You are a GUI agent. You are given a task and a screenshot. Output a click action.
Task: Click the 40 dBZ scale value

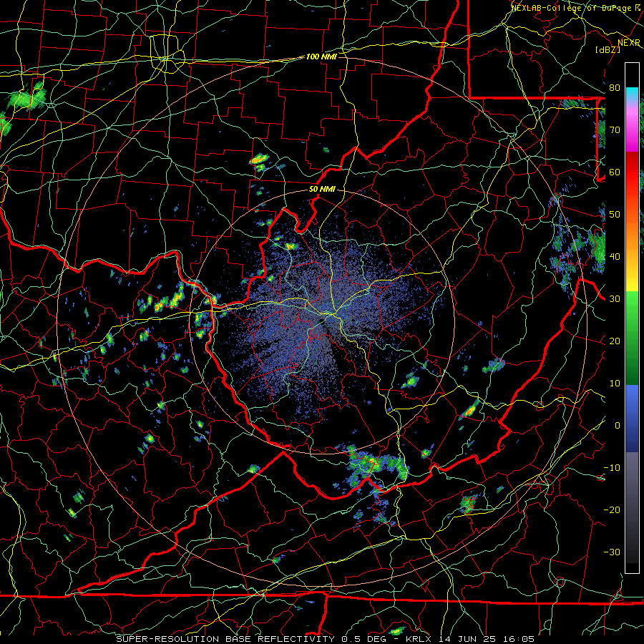pyautogui.click(x=615, y=257)
